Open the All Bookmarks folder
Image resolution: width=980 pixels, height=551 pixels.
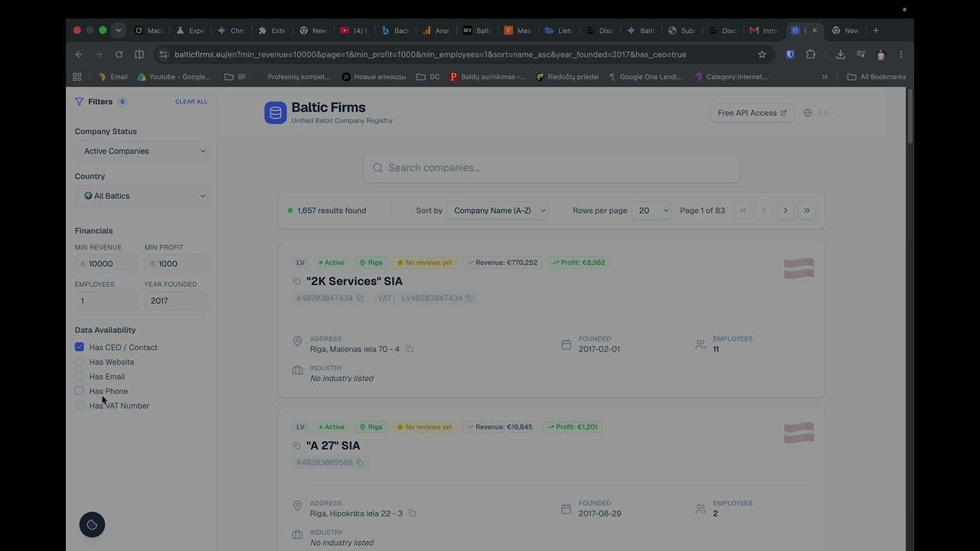click(x=877, y=77)
